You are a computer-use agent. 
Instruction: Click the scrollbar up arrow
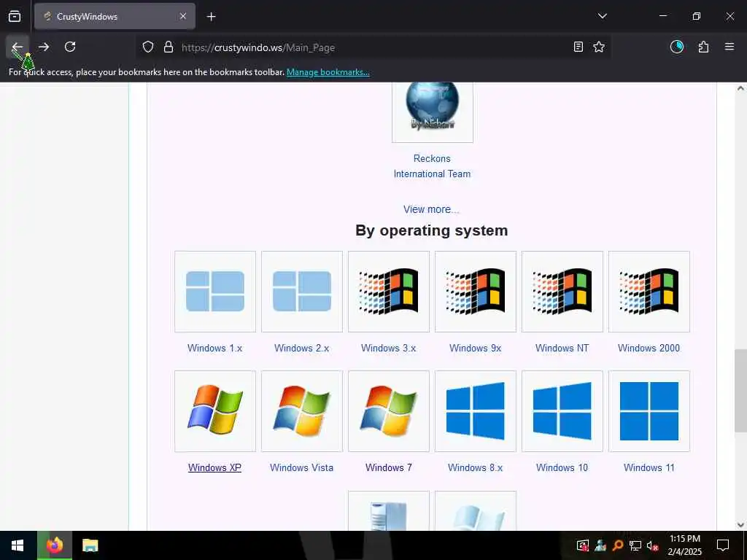pos(740,88)
